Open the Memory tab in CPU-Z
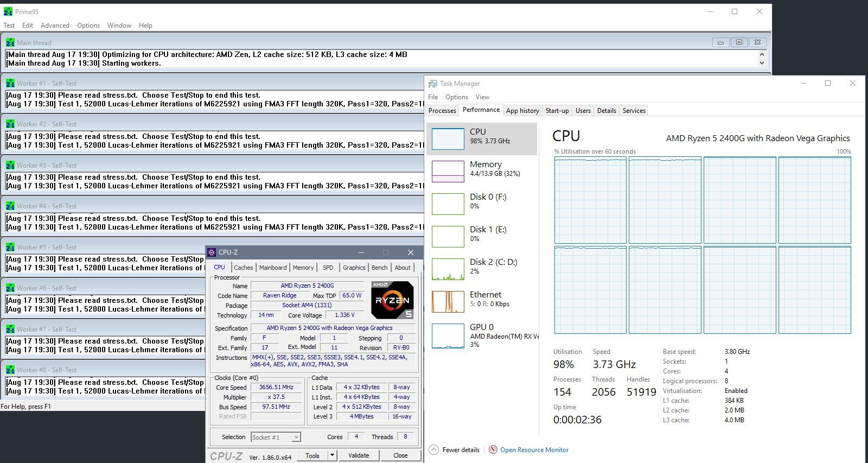Screen dimensions: 868x463 [303, 268]
